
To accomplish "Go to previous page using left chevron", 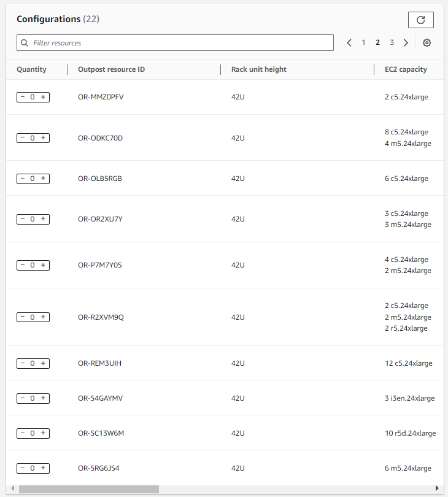I will [349, 43].
